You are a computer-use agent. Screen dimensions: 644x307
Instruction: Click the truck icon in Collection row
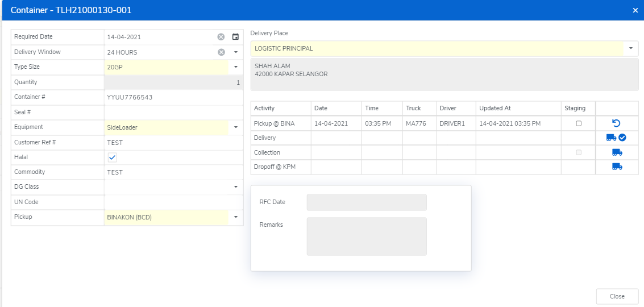[617, 152]
